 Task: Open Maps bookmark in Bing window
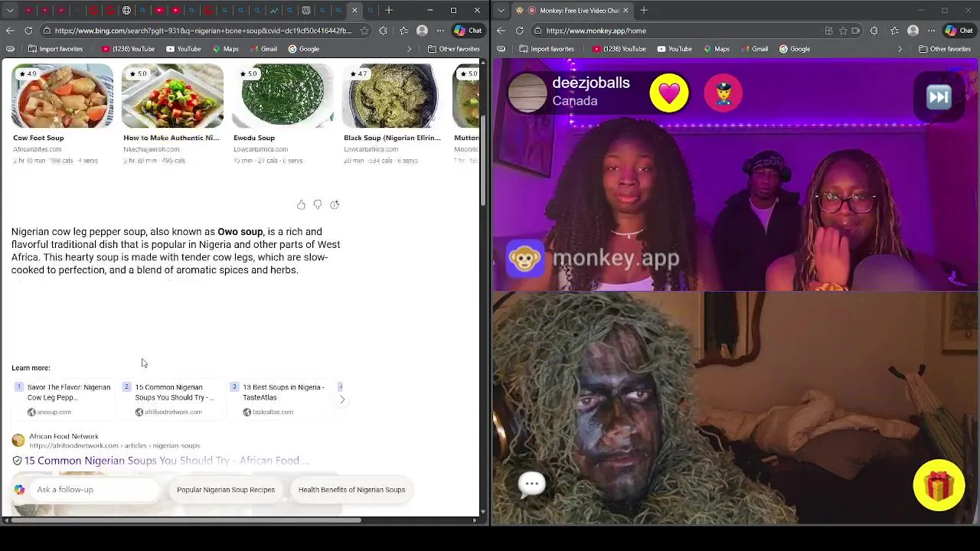coord(225,49)
